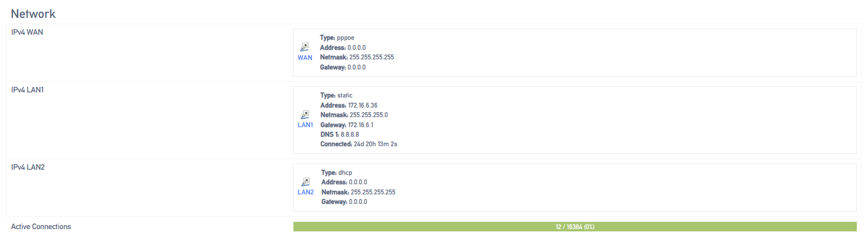Click the Active Connections label

point(41,227)
